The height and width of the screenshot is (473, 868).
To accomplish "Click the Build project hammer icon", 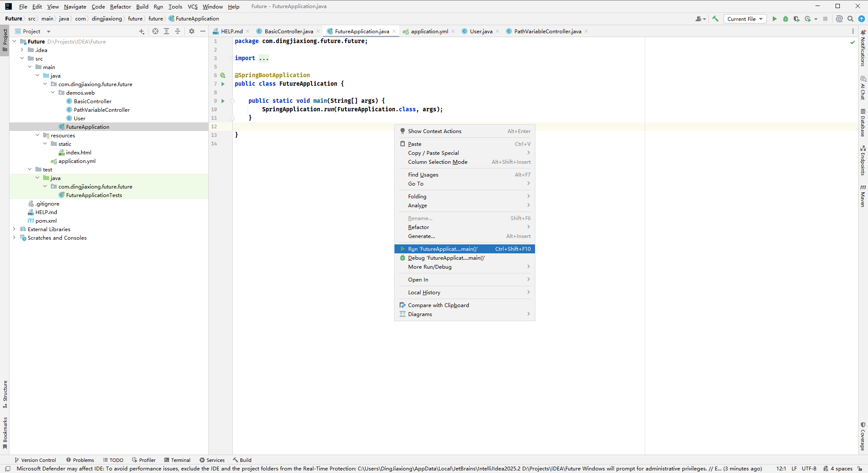I will coord(716,19).
